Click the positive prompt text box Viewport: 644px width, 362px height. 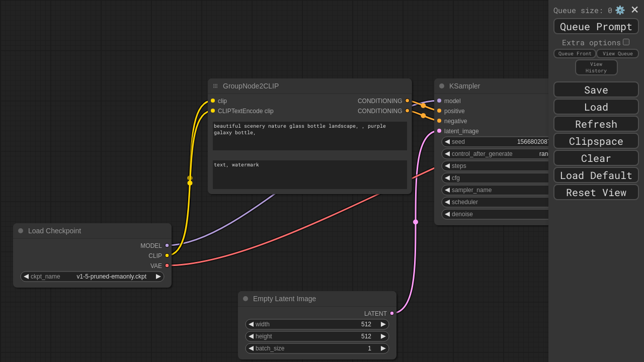click(x=309, y=136)
